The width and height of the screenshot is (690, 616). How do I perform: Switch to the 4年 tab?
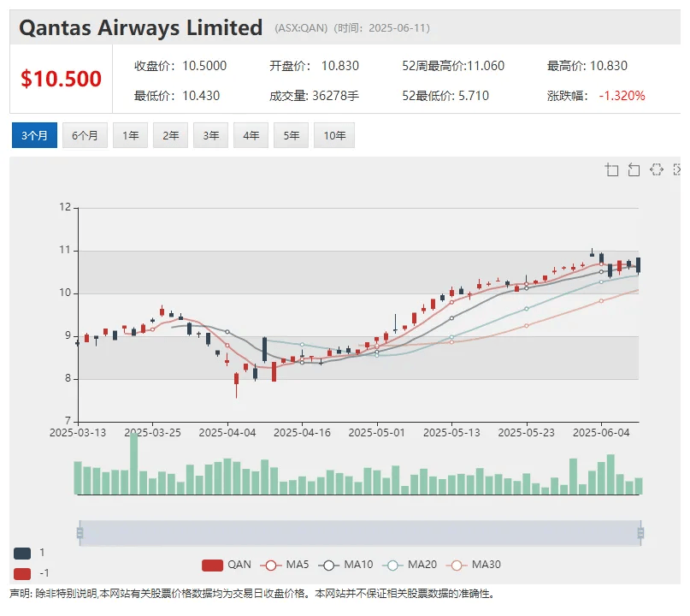point(251,135)
